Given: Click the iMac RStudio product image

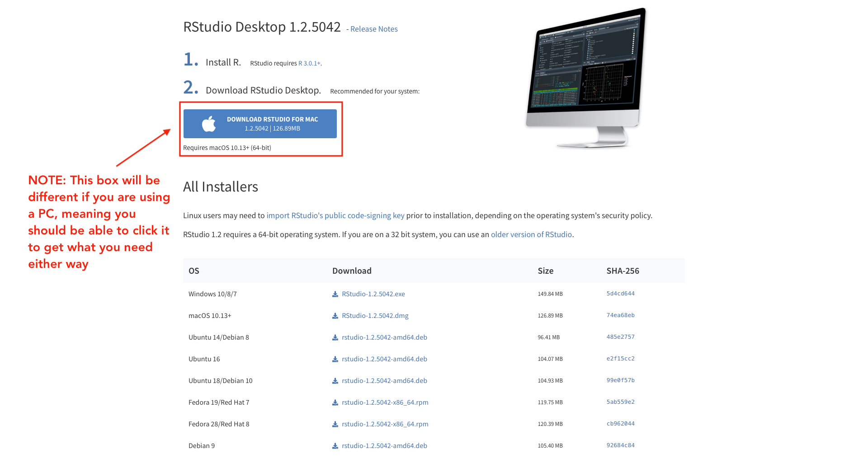Looking at the screenshot, I should click(586, 78).
